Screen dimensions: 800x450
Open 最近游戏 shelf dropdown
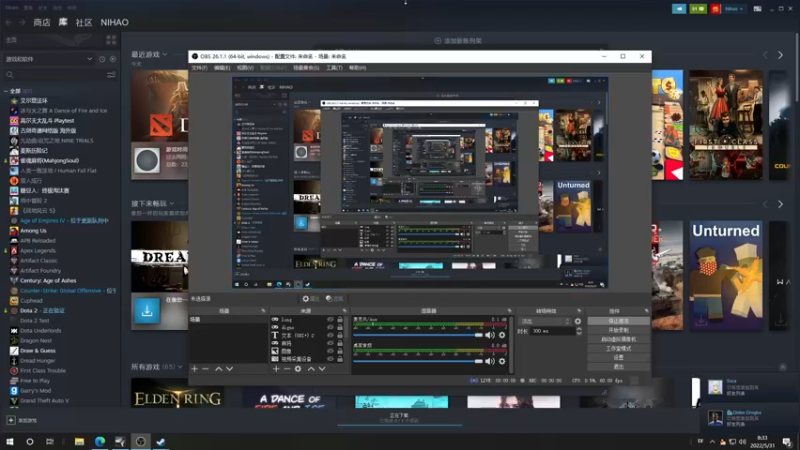pos(165,54)
